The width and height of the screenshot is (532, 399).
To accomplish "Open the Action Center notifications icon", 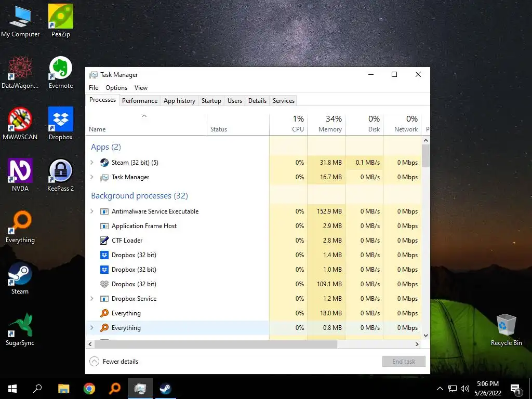I will tap(516, 389).
